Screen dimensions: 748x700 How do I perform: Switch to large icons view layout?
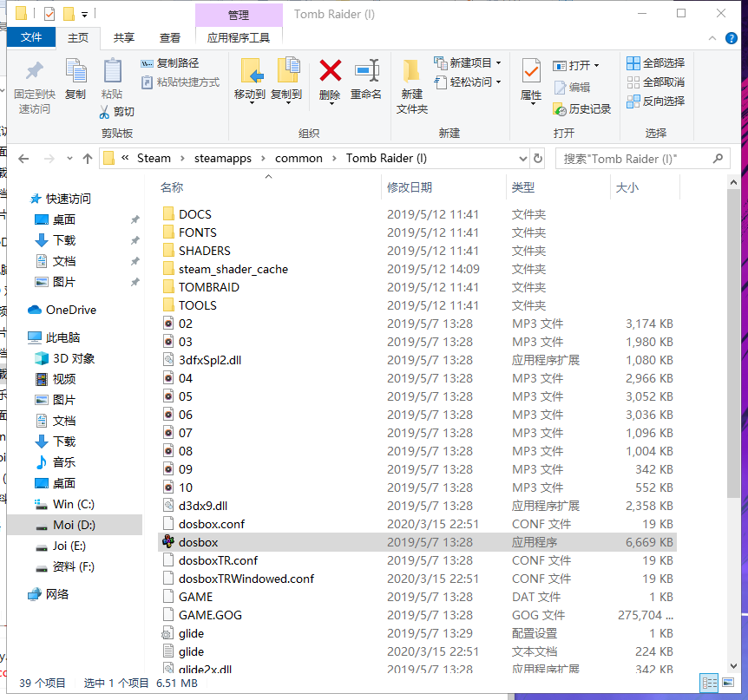point(728,683)
